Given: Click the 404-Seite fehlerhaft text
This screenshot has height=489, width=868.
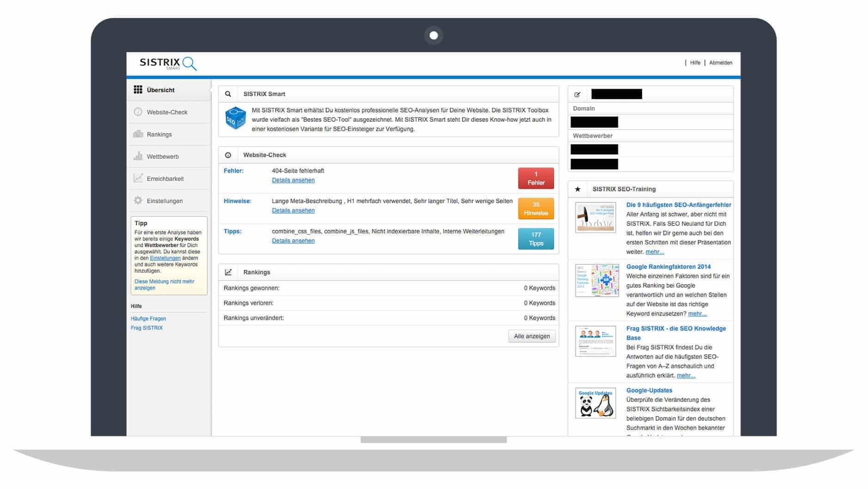Looking at the screenshot, I should tap(298, 171).
